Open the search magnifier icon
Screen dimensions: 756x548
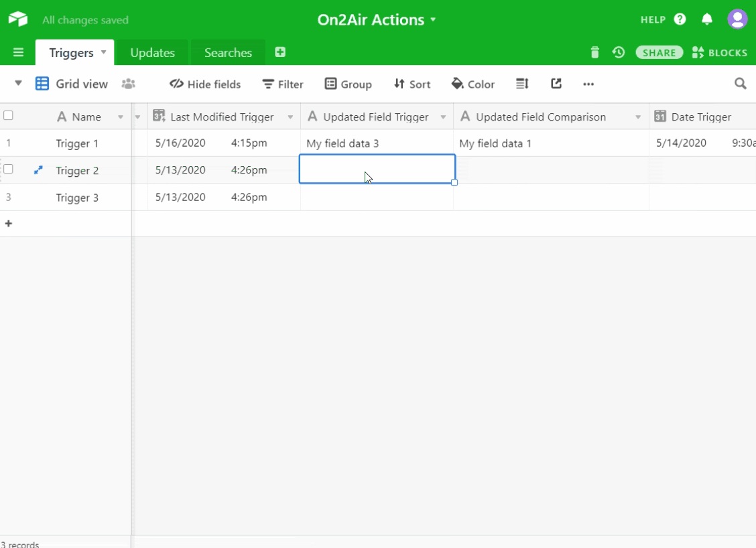[740, 84]
